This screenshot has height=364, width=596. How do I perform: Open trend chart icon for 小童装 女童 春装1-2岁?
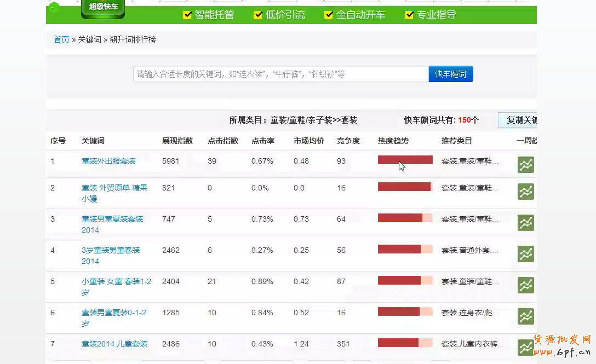[525, 285]
